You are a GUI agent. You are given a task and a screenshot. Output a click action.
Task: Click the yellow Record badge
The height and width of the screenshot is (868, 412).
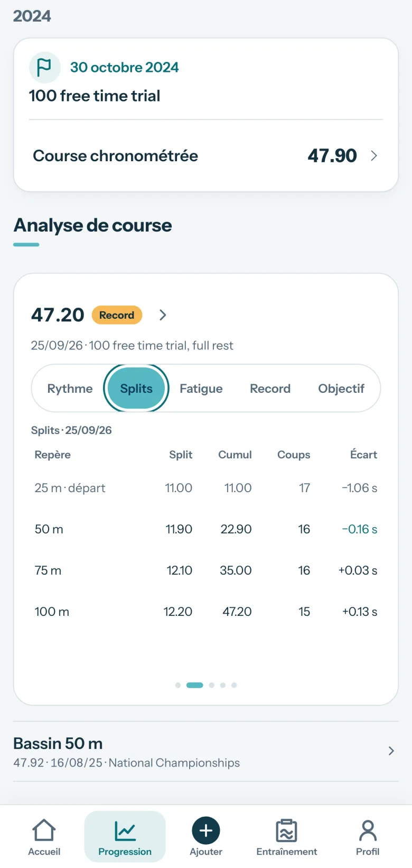coord(117,315)
